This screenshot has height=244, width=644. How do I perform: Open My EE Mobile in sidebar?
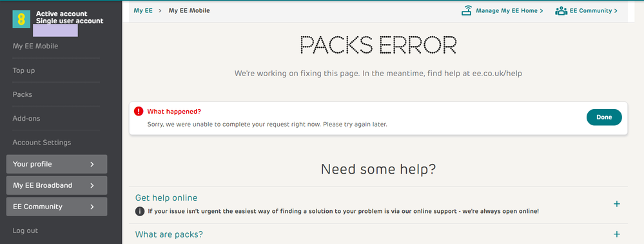[35, 46]
